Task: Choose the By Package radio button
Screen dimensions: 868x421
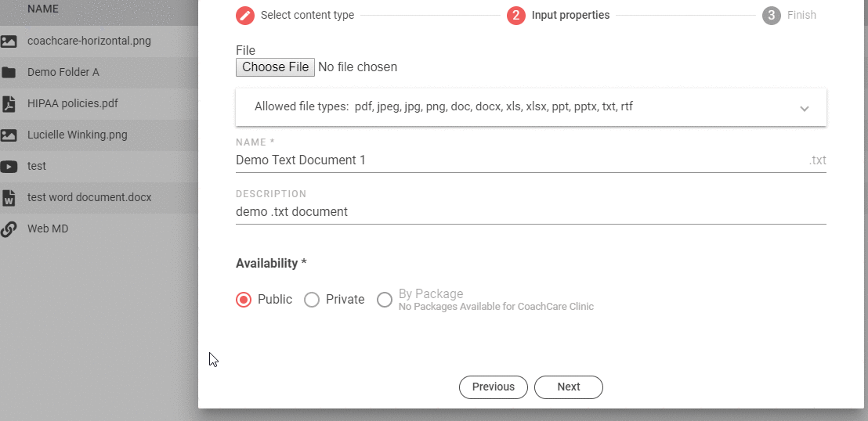Action: (x=385, y=300)
